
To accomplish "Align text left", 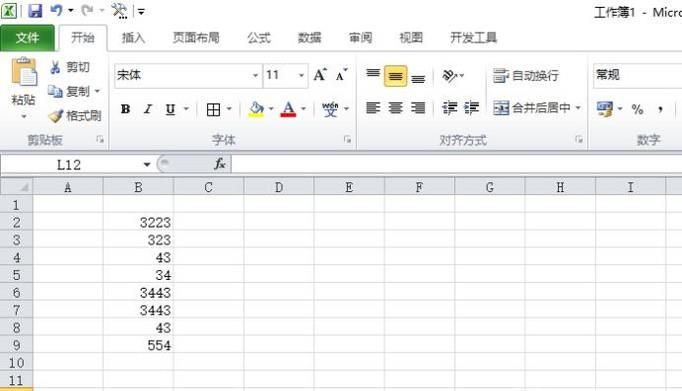I will [x=373, y=107].
